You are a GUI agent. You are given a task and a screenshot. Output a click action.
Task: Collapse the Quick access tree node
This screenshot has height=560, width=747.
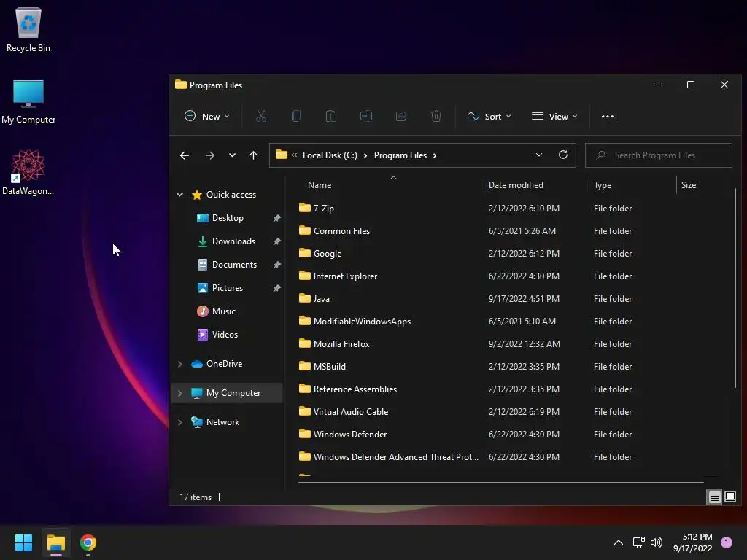[x=179, y=194]
